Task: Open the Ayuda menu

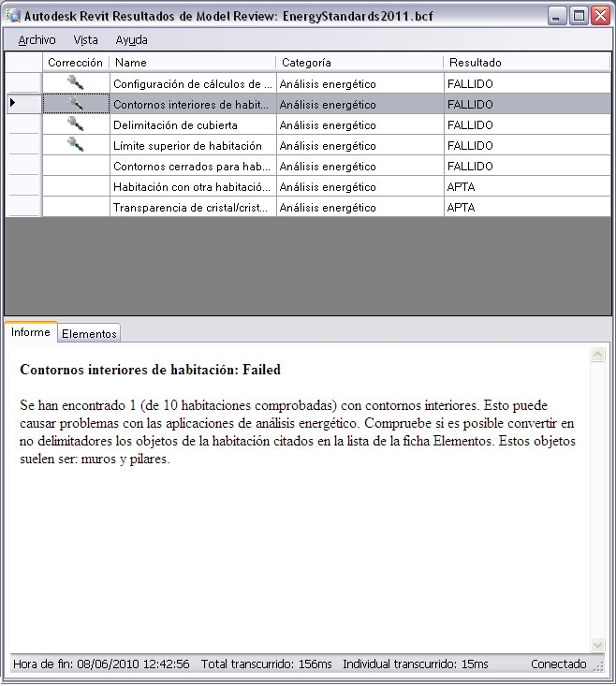Action: (131, 40)
